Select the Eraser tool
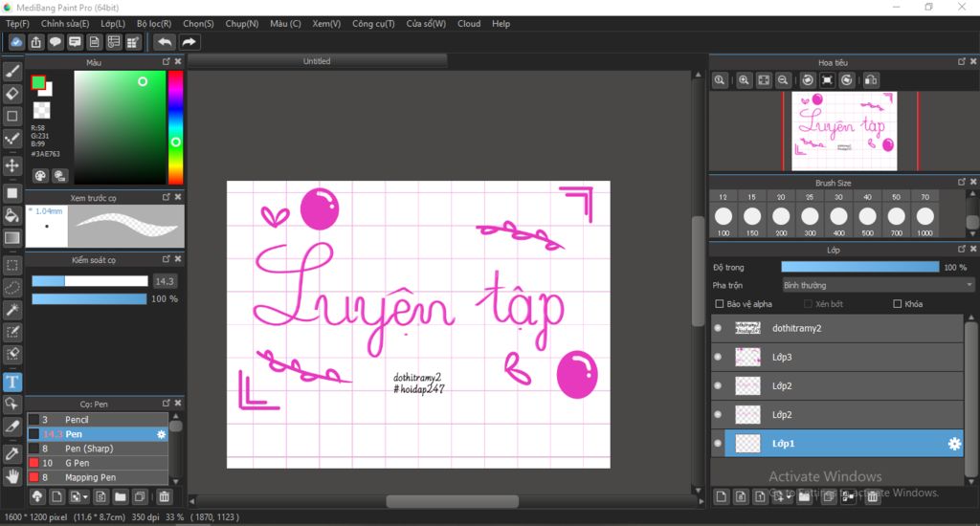980x526 pixels. pyautogui.click(x=11, y=94)
